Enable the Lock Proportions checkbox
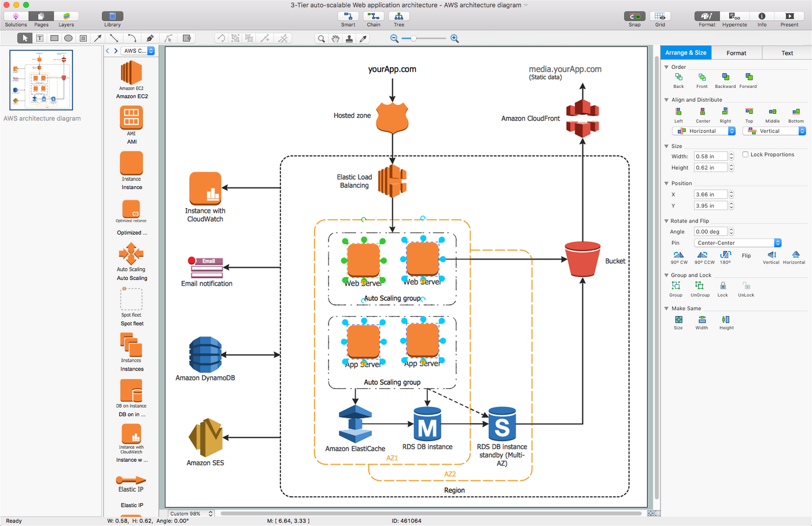812x526 pixels. [x=745, y=154]
